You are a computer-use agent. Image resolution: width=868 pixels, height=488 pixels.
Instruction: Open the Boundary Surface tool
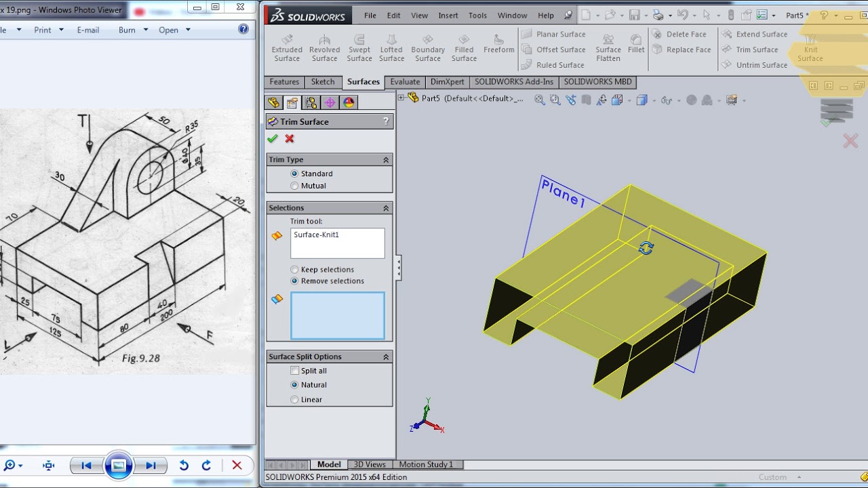(x=428, y=48)
